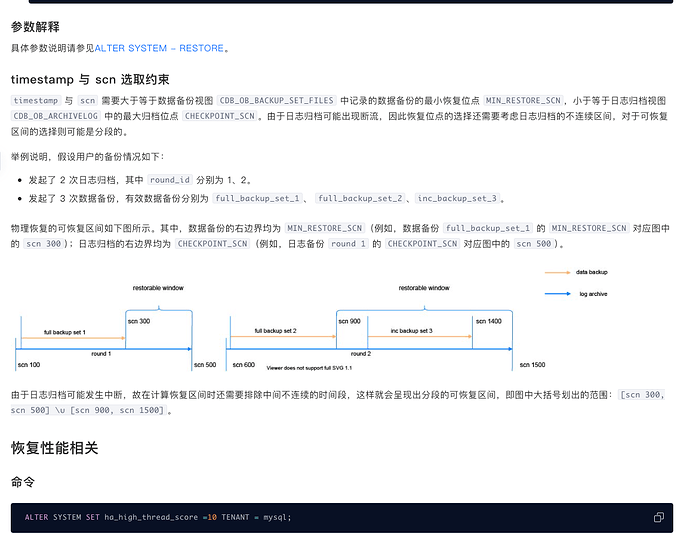
Task: Click the '命令' heading
Action: tap(23, 482)
